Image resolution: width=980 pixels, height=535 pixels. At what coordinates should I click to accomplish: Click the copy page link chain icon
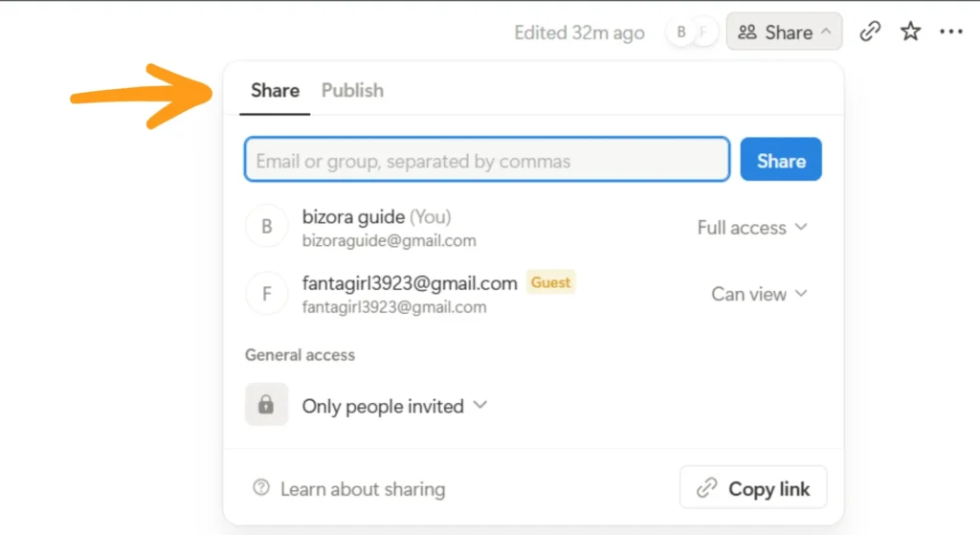[x=870, y=32]
